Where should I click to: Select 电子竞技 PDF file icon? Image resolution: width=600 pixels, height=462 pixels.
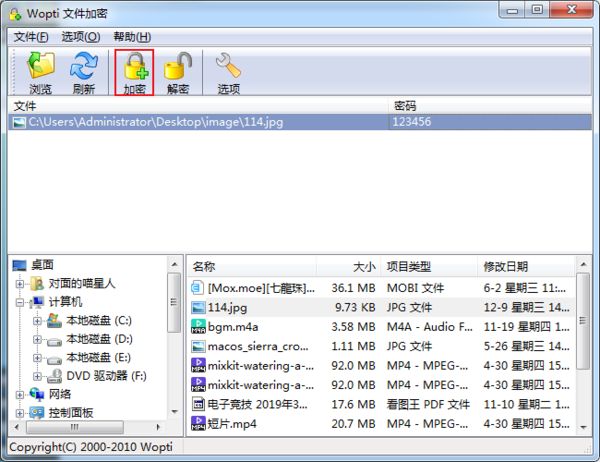(x=198, y=404)
